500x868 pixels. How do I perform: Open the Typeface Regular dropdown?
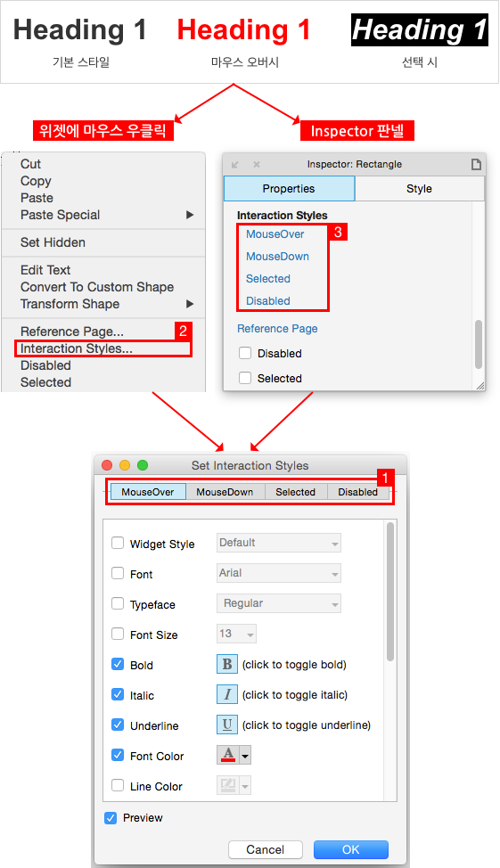coord(278,603)
